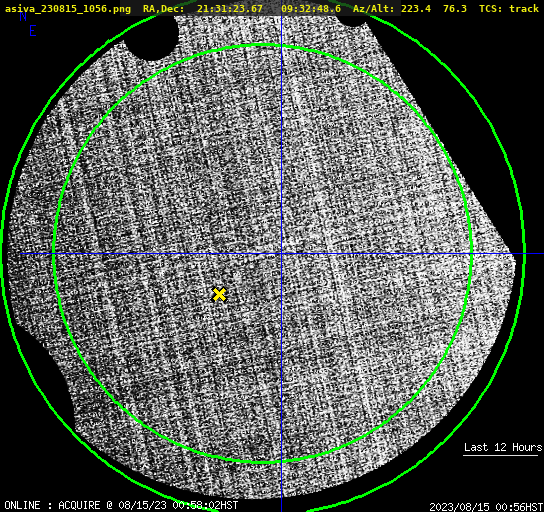
Task: Select the Dec value 09:32:48.6
Action: tap(311, 8)
